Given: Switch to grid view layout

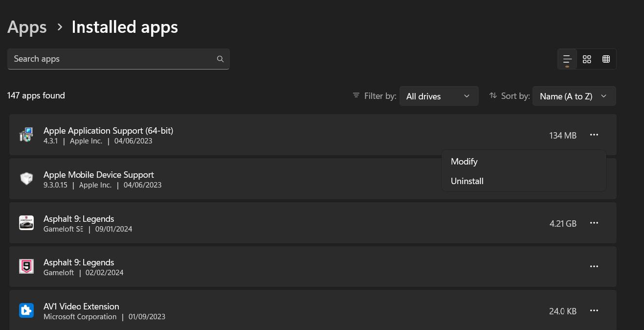Looking at the screenshot, I should pos(587,59).
